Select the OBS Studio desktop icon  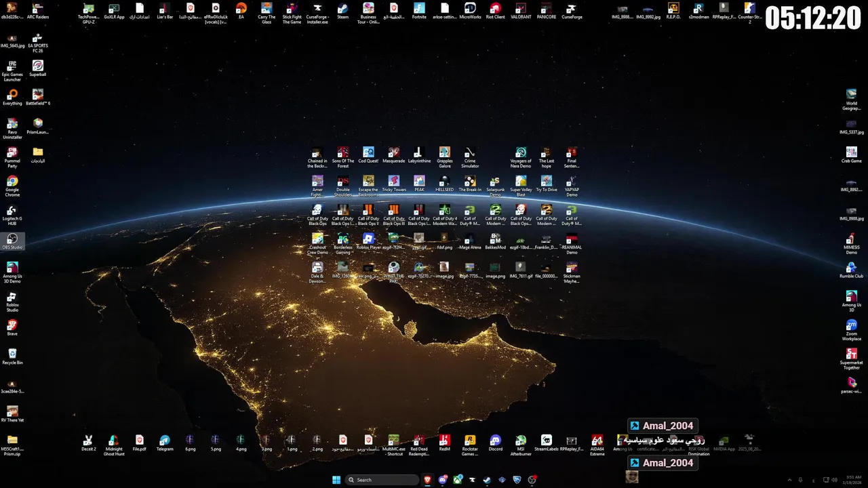pyautogui.click(x=12, y=241)
